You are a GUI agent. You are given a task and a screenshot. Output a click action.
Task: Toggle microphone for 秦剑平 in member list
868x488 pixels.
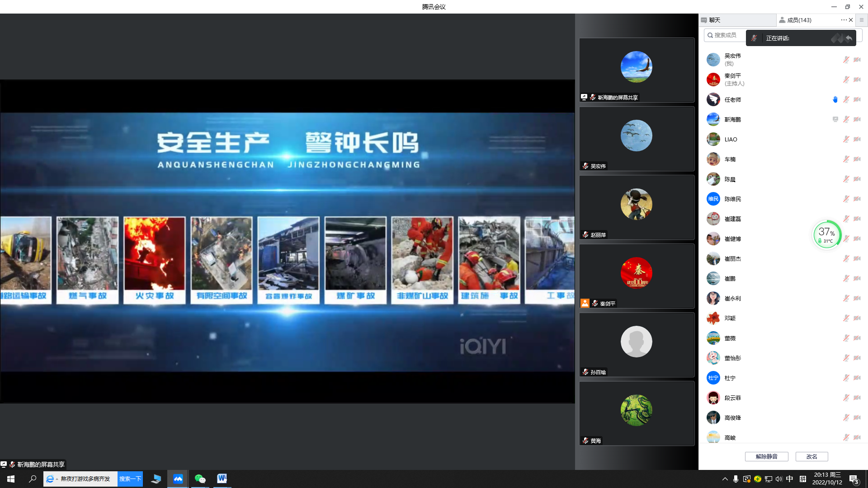click(x=846, y=80)
